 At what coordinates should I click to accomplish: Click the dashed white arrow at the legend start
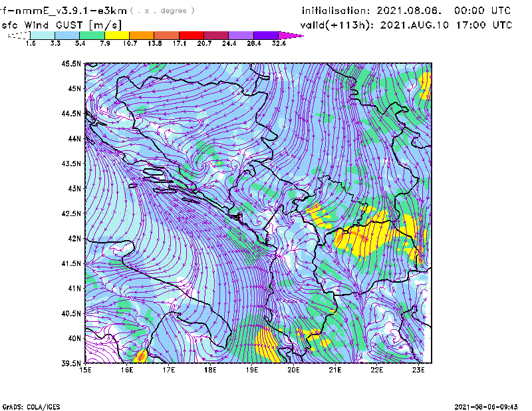pyautogui.click(x=18, y=35)
